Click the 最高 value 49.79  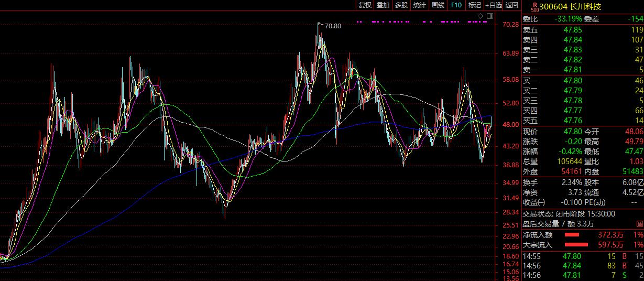[x=634, y=142]
